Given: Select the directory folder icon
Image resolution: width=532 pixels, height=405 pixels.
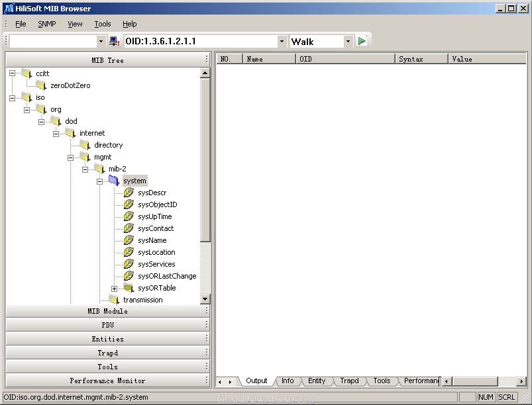Looking at the screenshot, I should tap(85, 145).
